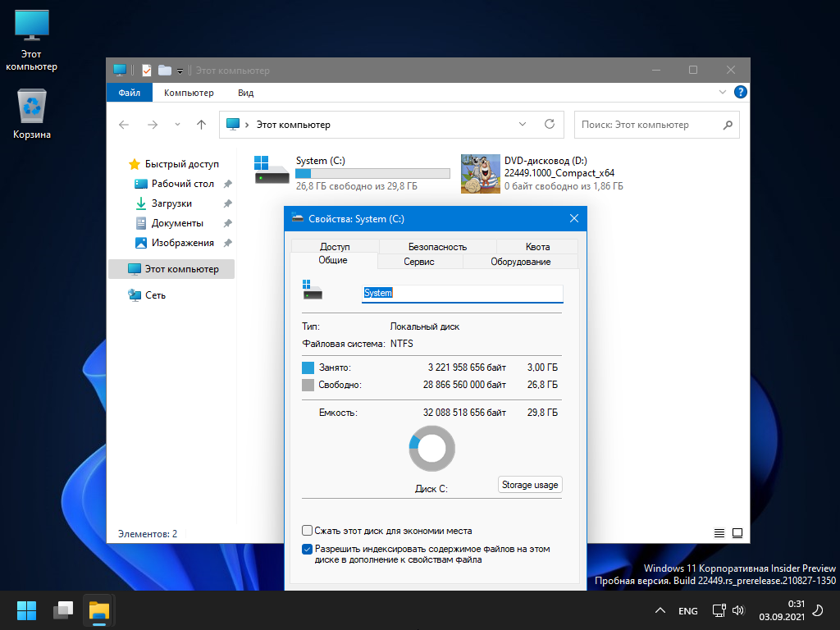Click the Storage usage button
The image size is (840, 630).
point(530,485)
